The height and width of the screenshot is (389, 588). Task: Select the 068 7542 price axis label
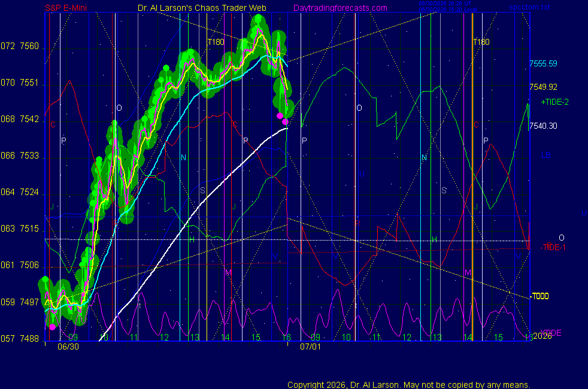(x=20, y=119)
